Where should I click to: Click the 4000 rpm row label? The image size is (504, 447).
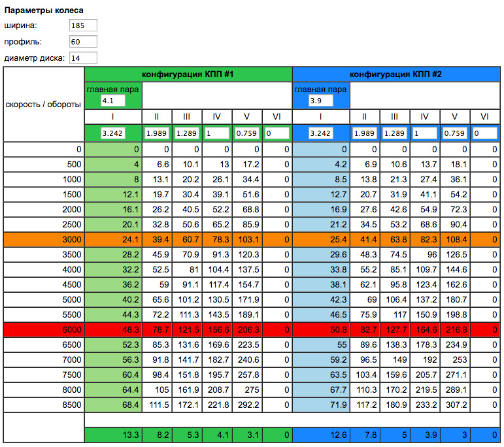coord(72,270)
